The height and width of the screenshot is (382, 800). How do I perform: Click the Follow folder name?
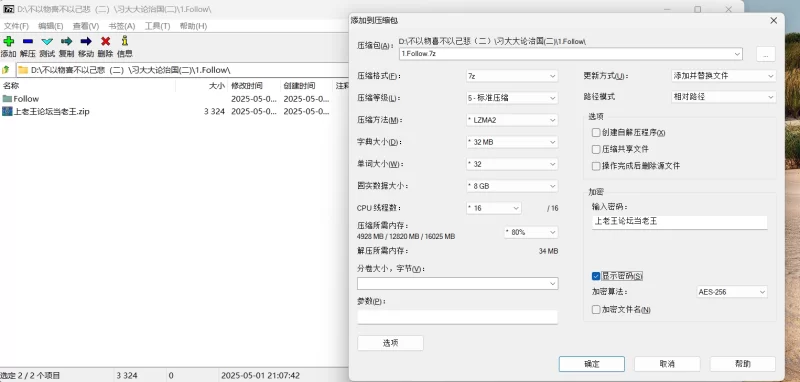pos(26,99)
